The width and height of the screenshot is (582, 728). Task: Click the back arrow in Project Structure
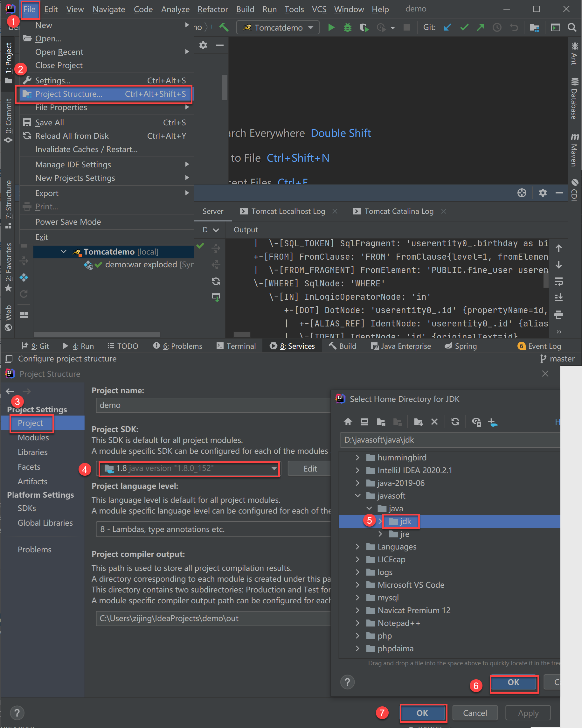(10, 391)
